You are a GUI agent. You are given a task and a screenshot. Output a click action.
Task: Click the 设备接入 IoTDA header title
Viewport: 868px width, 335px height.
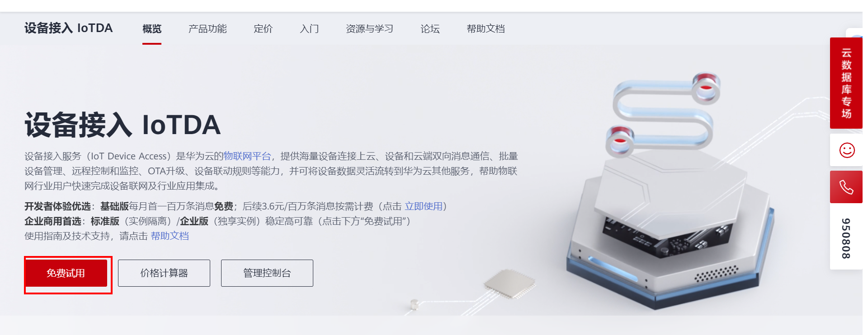[x=68, y=28]
